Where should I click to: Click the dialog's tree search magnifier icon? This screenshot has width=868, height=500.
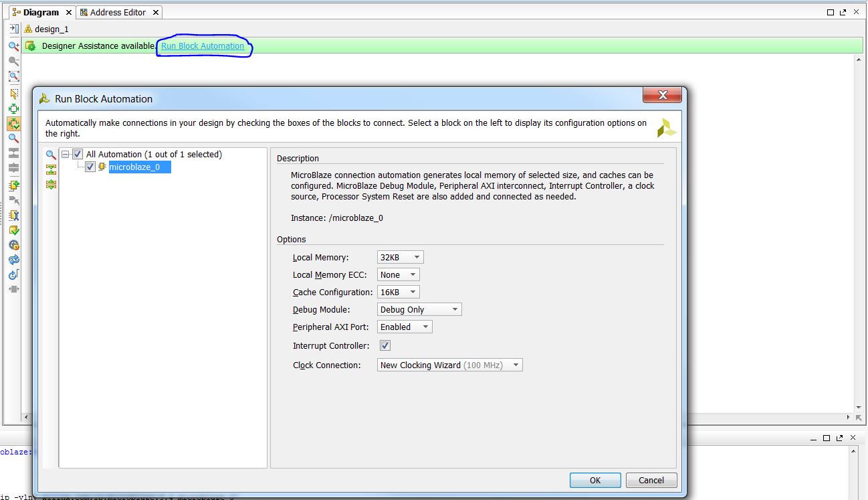click(x=51, y=155)
